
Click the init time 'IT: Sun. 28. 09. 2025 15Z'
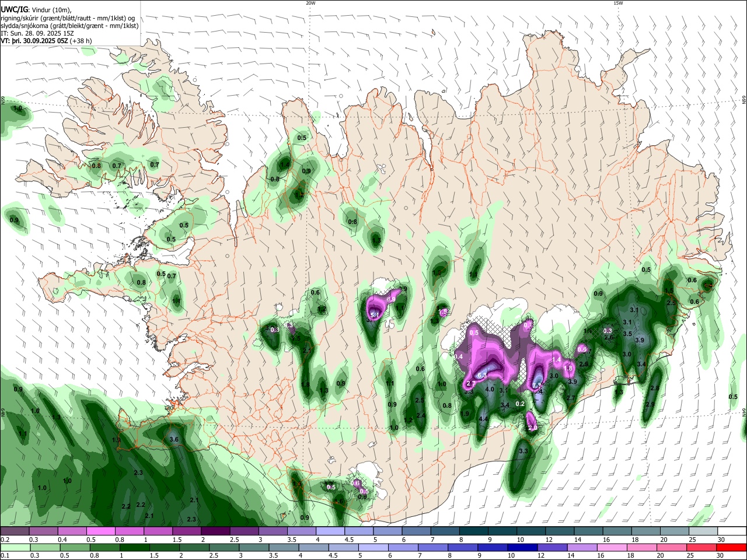coord(37,33)
